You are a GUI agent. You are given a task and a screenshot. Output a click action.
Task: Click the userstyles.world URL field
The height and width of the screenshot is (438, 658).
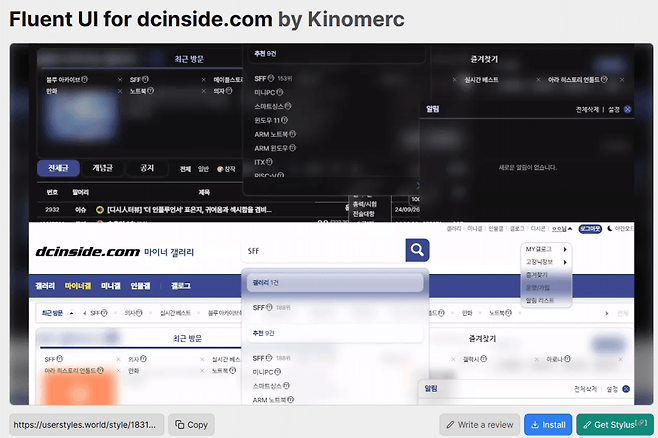[x=86, y=425]
